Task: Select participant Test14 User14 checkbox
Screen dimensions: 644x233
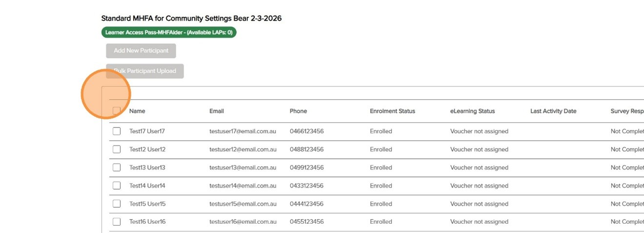Action: (117, 186)
